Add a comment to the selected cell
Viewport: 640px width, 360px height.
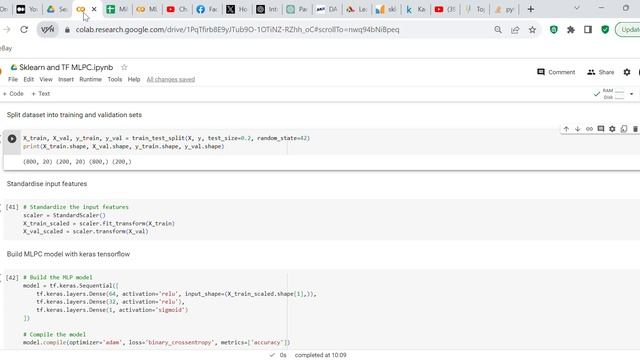coord(600,129)
